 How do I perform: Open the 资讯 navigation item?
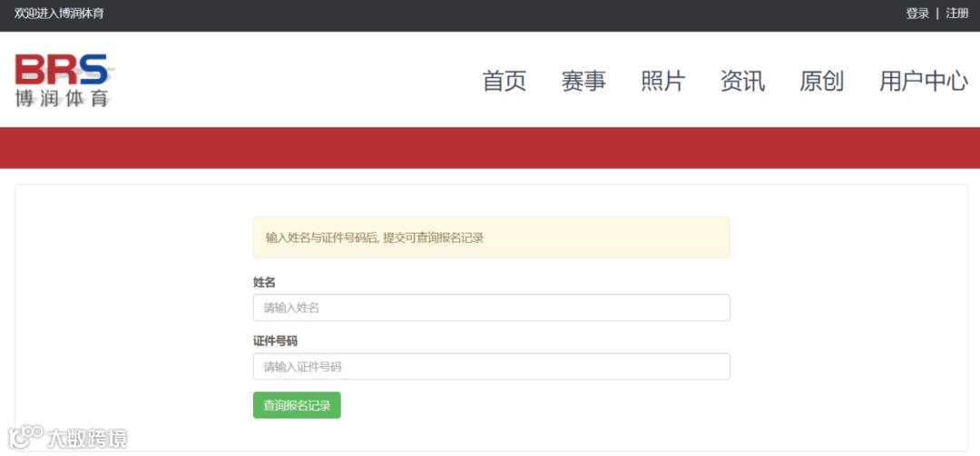point(742,82)
